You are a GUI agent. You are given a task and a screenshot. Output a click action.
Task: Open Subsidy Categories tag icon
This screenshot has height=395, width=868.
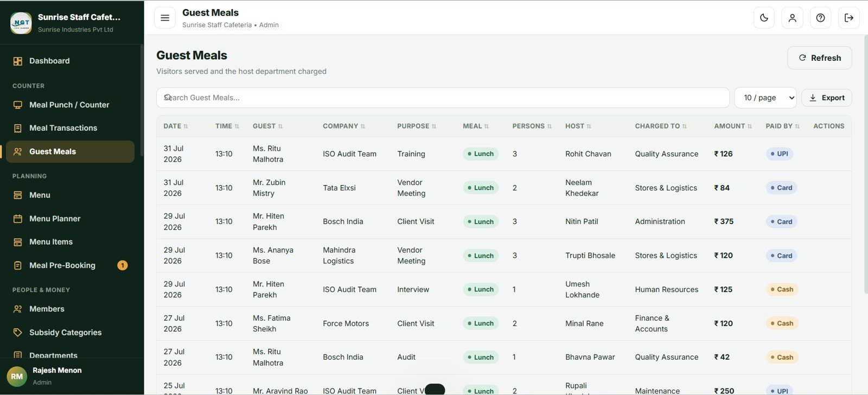(18, 333)
